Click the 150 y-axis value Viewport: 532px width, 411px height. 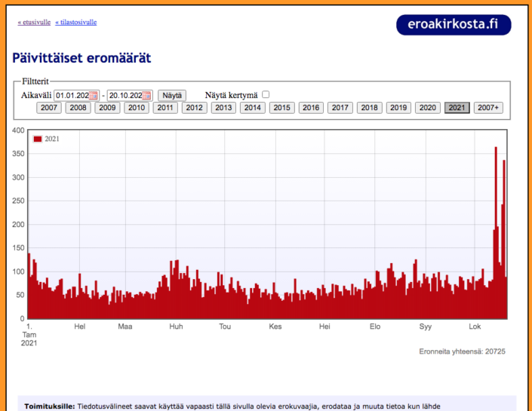[18, 248]
